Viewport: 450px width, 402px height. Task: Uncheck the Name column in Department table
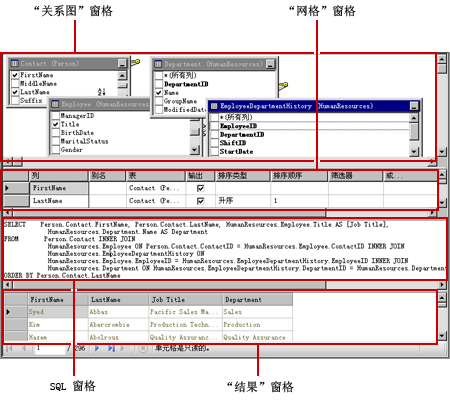[x=159, y=93]
